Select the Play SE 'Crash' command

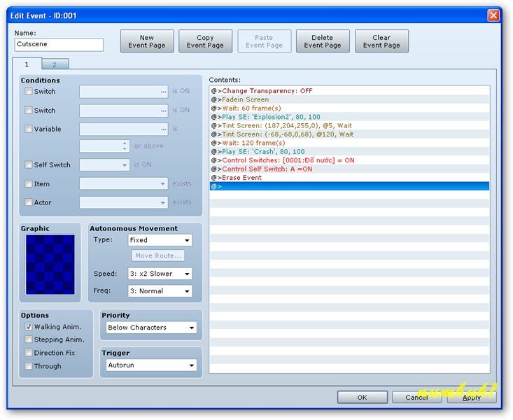pos(349,152)
